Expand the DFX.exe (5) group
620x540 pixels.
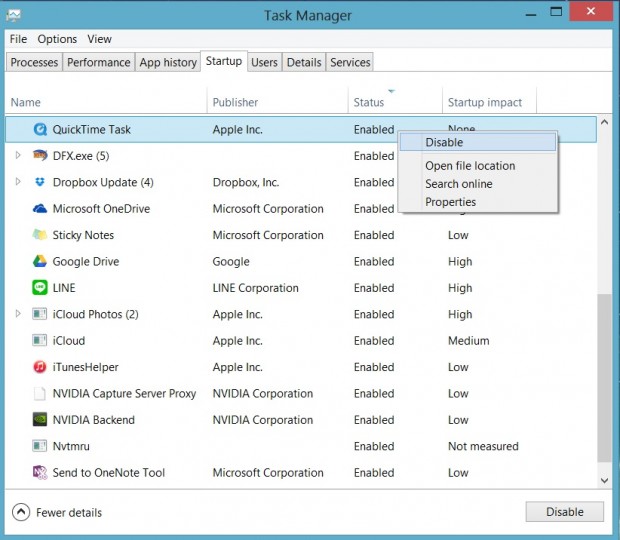pyautogui.click(x=18, y=155)
